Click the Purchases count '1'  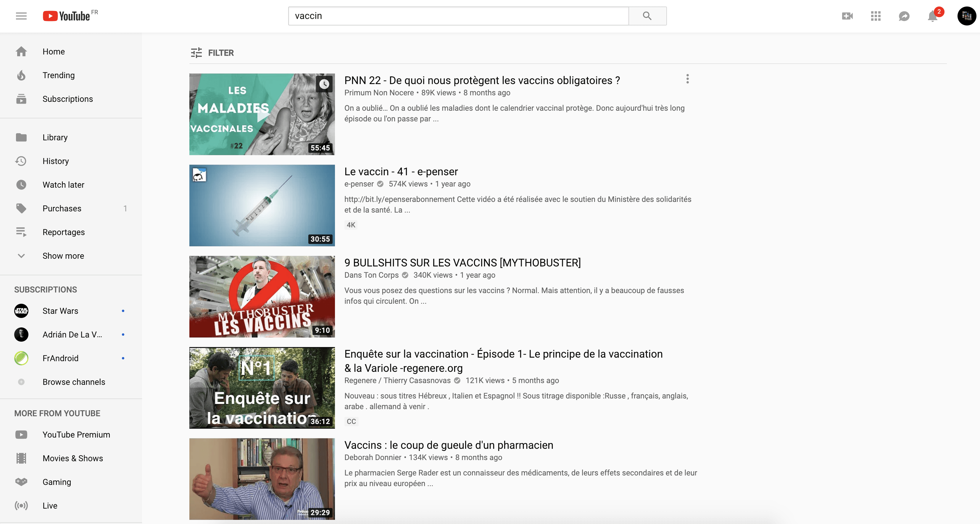tap(125, 208)
